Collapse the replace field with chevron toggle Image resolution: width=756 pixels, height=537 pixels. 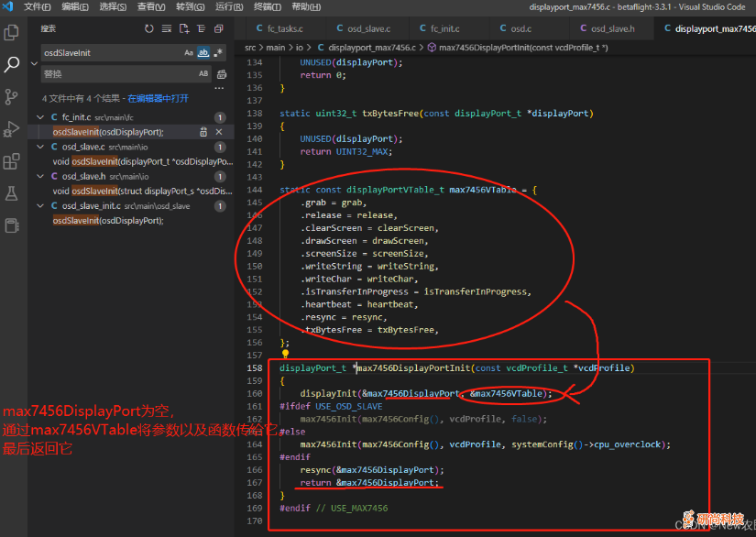coord(34,63)
